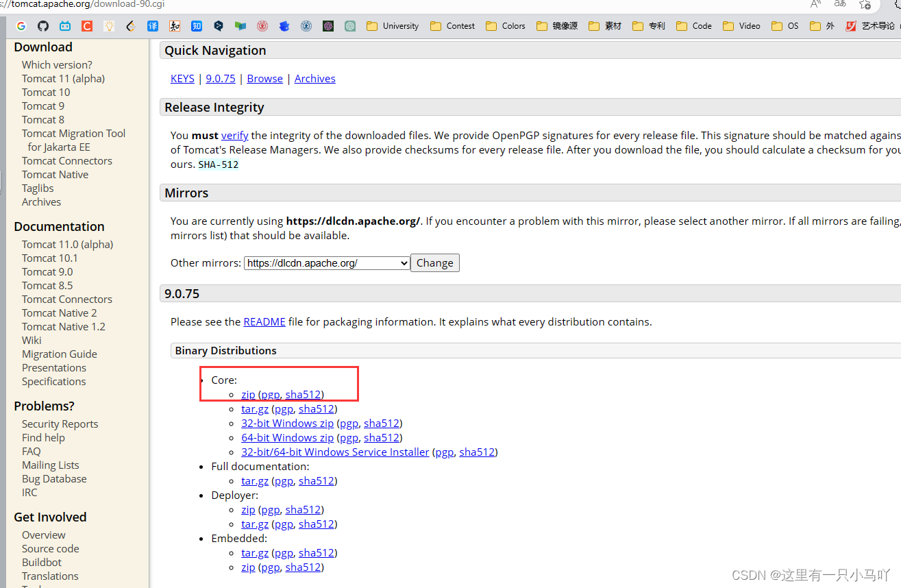Viewport: 901px width, 588px height.
Task: Click the verify link under Release Integrity
Action: click(x=235, y=136)
